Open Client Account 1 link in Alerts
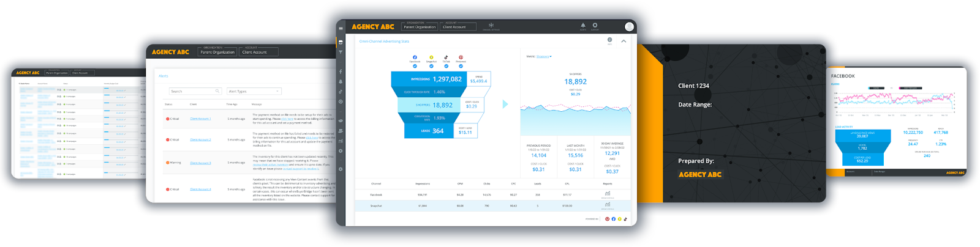980x247 pixels. coord(200,119)
